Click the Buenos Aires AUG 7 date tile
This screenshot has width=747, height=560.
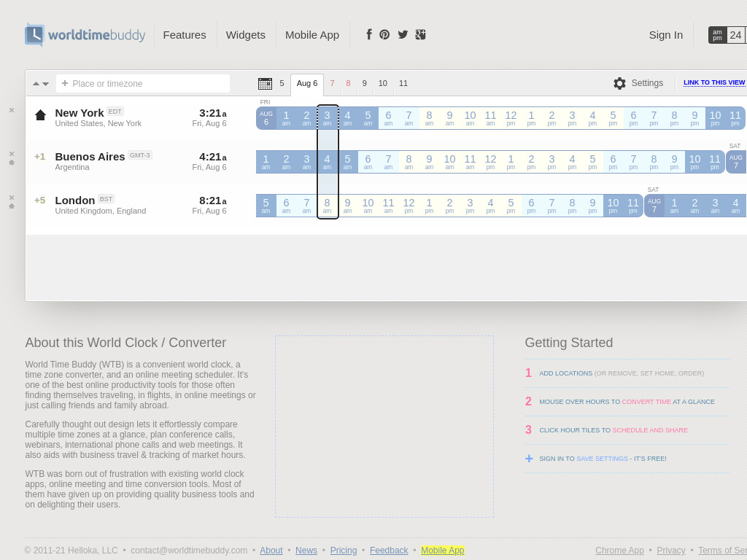pyautogui.click(x=736, y=162)
